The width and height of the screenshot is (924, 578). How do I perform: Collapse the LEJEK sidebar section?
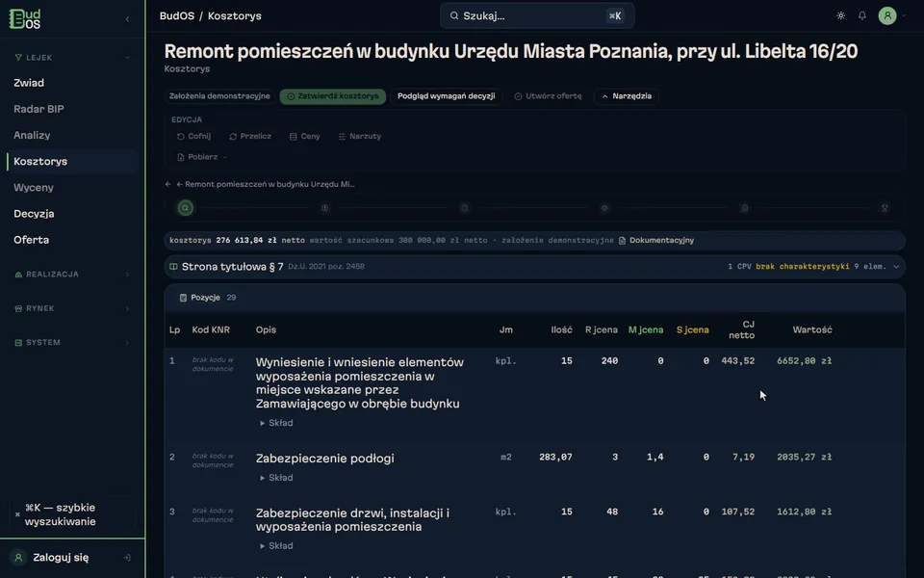click(71, 57)
